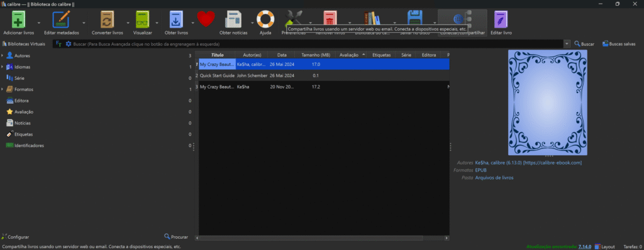Sort by Título column header
This screenshot has height=250, width=644.
(x=217, y=55)
